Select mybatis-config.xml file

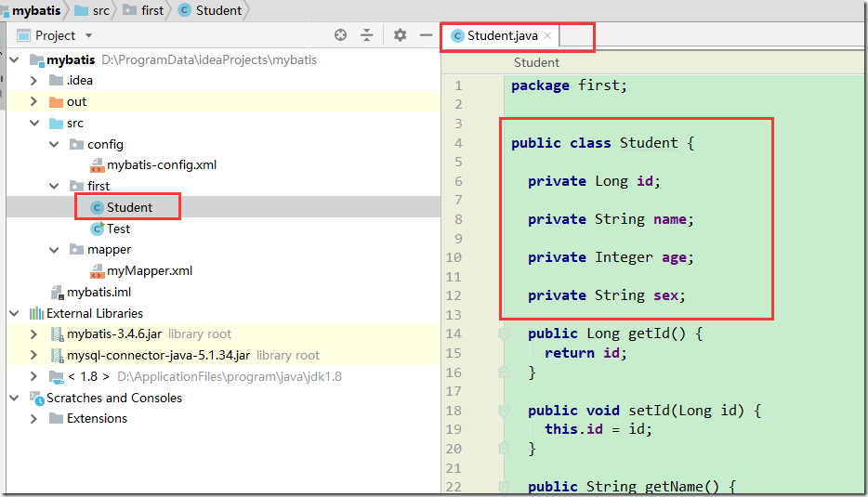[162, 165]
